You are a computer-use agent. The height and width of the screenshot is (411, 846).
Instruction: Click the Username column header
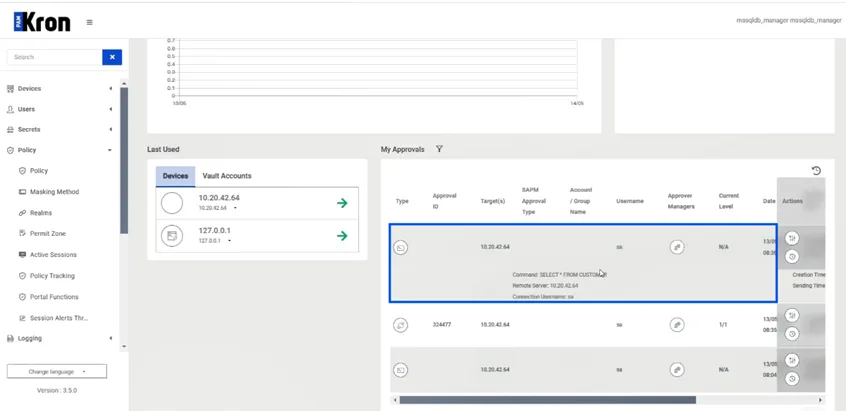pos(630,201)
